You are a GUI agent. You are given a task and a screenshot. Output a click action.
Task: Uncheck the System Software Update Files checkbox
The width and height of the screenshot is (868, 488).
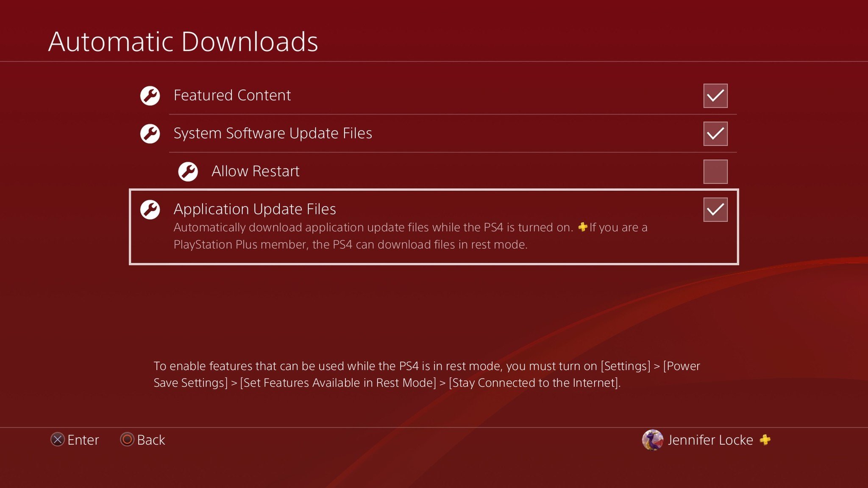(x=715, y=134)
